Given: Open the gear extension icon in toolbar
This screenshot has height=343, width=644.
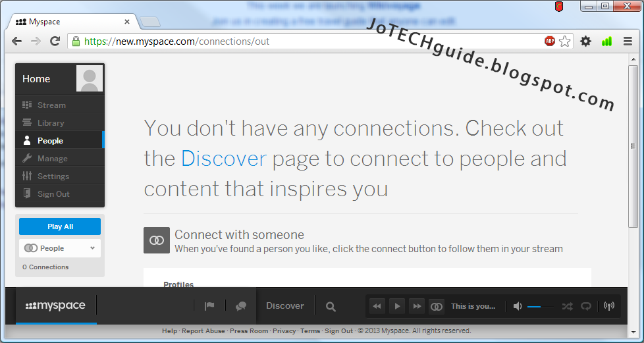Looking at the screenshot, I should pyautogui.click(x=585, y=41).
